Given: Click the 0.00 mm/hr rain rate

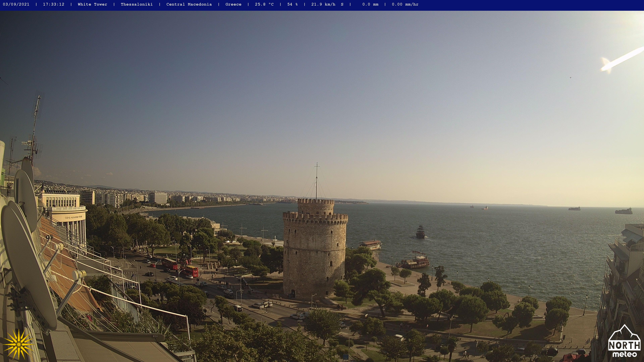Looking at the screenshot, I should click(405, 4).
